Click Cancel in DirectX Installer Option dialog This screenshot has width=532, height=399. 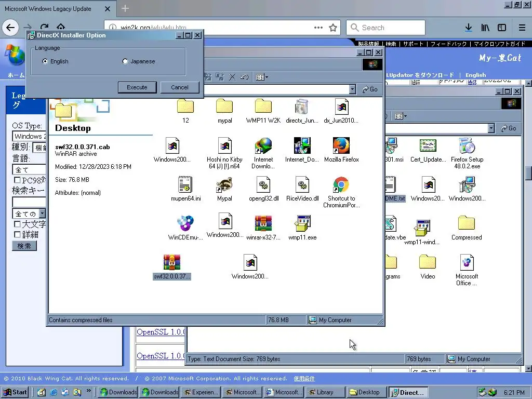click(179, 87)
